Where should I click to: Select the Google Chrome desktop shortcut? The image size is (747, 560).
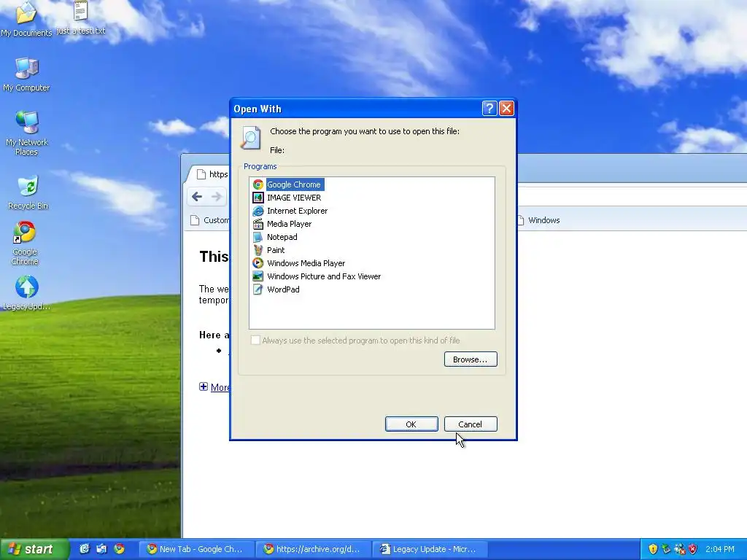tap(25, 243)
